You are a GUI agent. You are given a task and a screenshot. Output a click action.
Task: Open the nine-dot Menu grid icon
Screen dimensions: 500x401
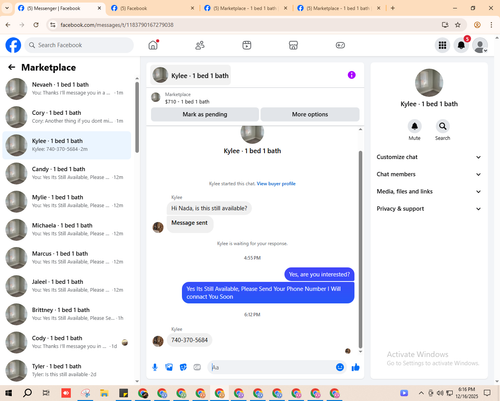(442, 45)
